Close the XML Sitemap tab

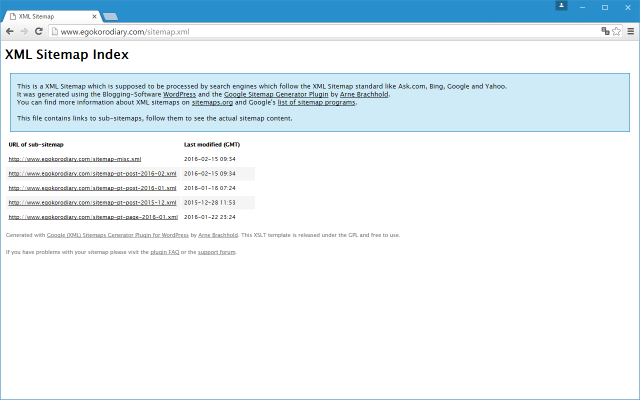click(x=94, y=17)
